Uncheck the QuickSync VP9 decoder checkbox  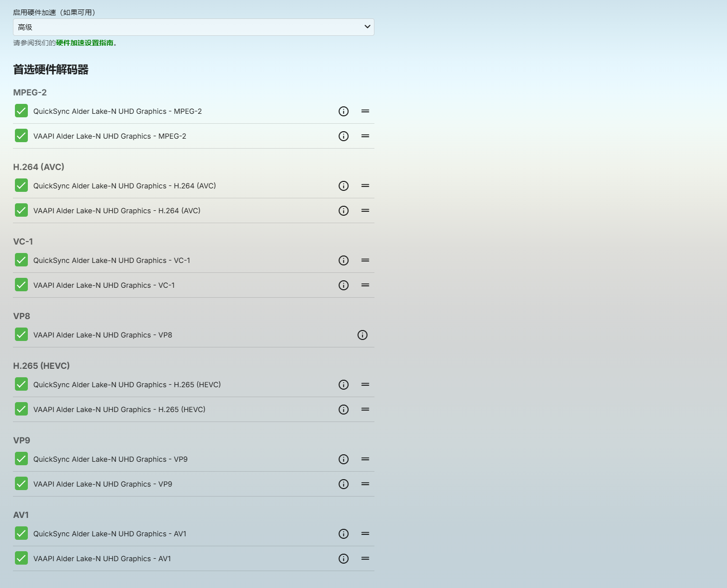[x=21, y=459]
